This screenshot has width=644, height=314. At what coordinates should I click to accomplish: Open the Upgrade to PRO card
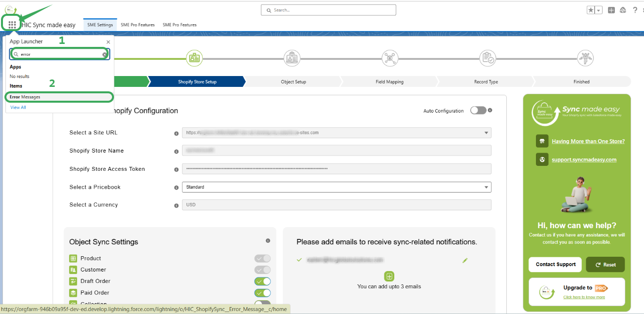click(x=576, y=292)
